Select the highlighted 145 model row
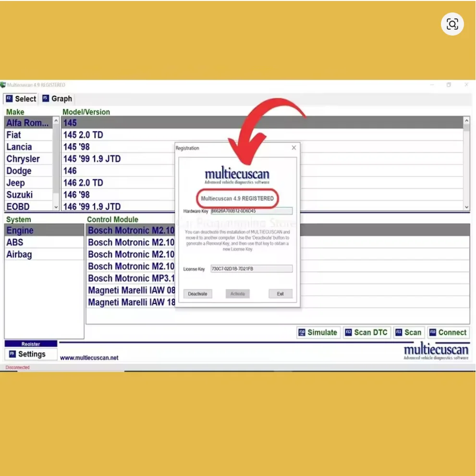 pos(262,122)
